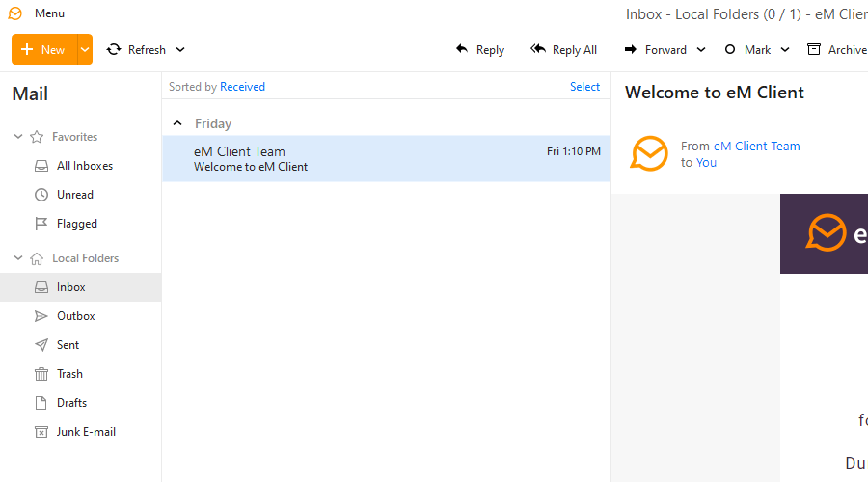868x482 pixels.
Task: Open the Forward dropdown chevron
Action: [x=701, y=50]
